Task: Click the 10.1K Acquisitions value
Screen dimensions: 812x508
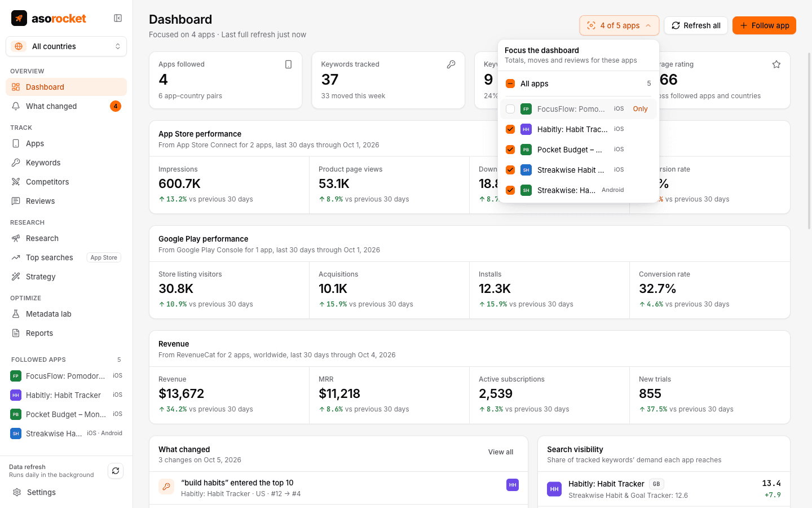Action: (333, 289)
